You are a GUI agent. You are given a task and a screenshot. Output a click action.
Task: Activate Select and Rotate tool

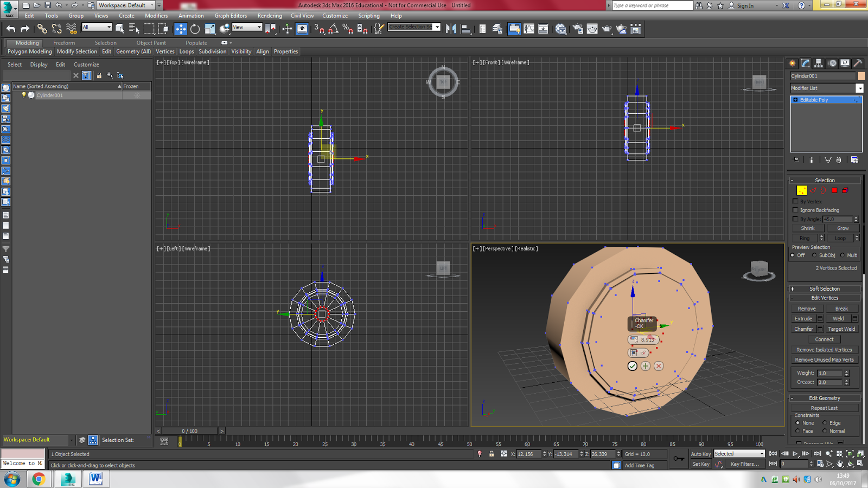[195, 29]
